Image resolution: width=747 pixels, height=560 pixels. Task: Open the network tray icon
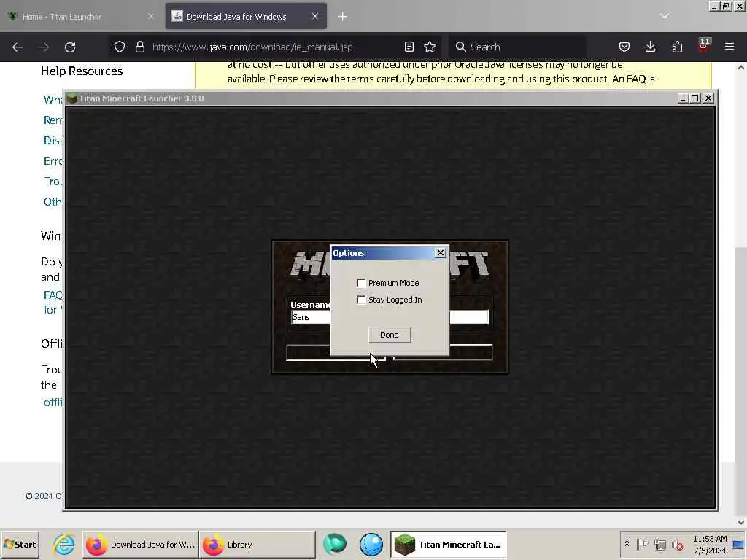659,544
